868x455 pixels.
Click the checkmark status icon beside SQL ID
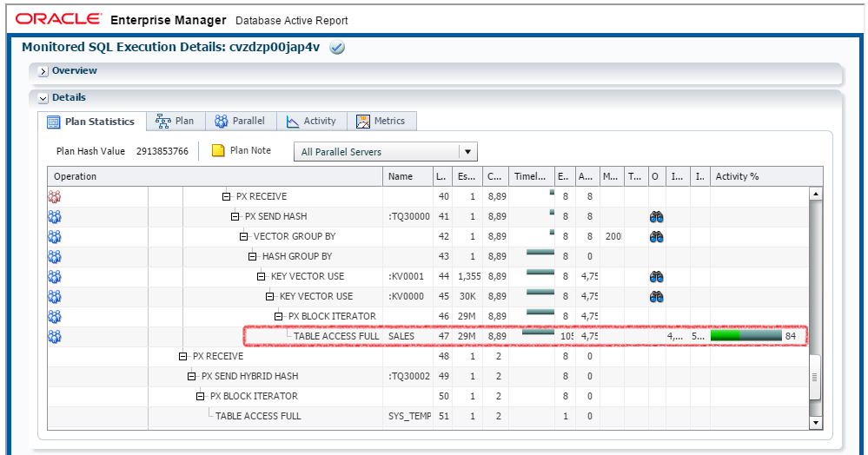338,48
